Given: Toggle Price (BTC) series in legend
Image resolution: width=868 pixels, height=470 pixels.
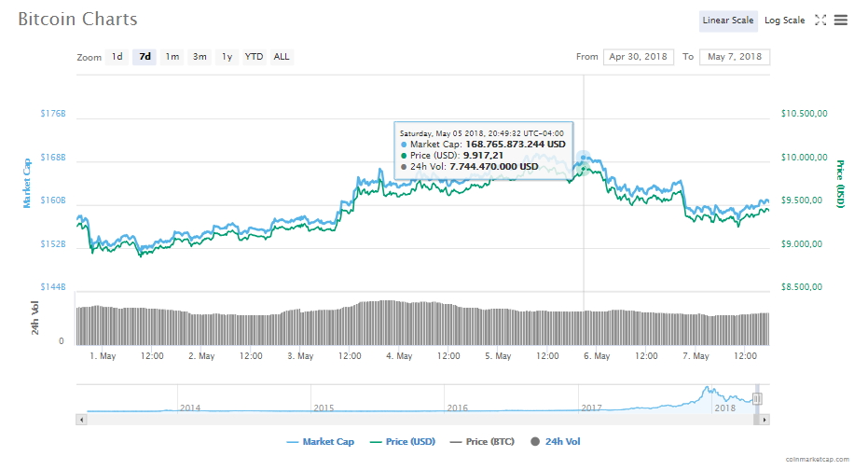Looking at the screenshot, I should (x=482, y=442).
